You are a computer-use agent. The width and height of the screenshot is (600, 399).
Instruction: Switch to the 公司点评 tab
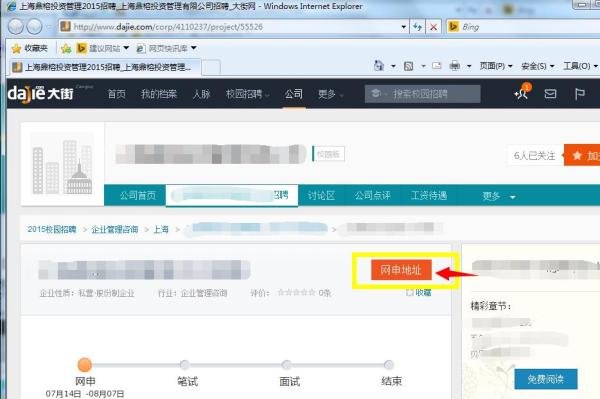372,195
